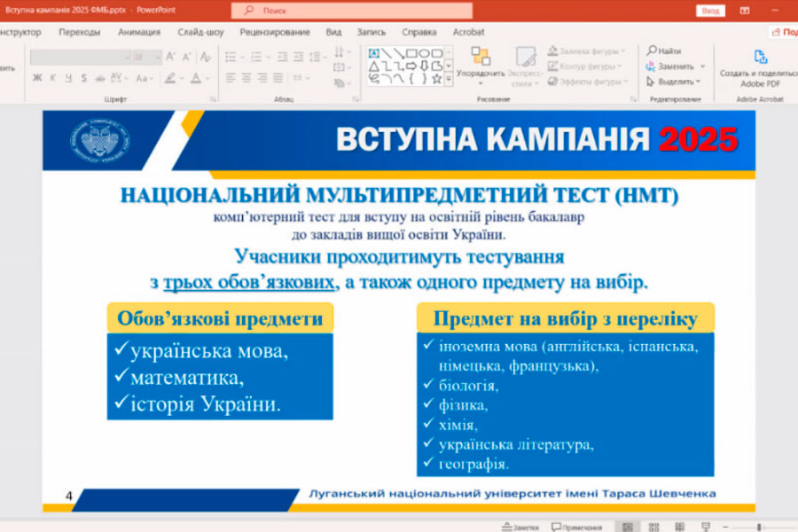Select the rectangle shape
The width and height of the screenshot is (798, 532).
pos(411,53)
